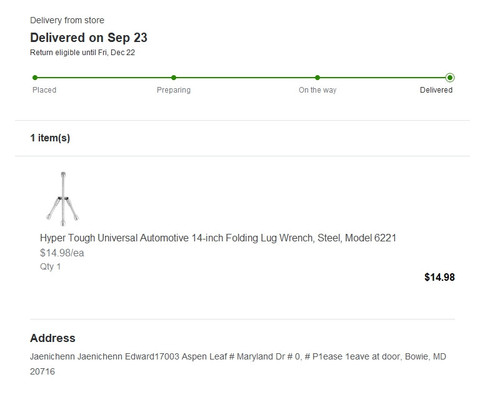Open the Hyper Tough Lug Wrench product title
This screenshot has height=419, width=500.
218,238
